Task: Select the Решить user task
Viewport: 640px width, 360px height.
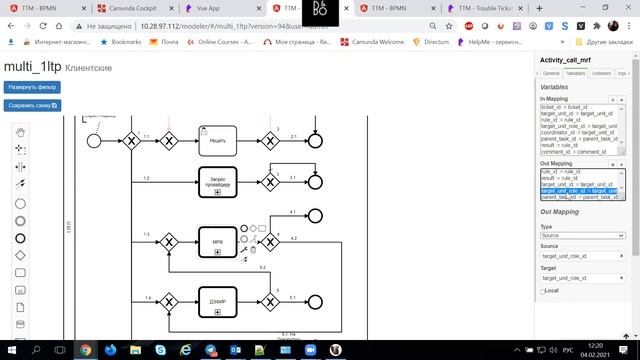Action: 218,141
